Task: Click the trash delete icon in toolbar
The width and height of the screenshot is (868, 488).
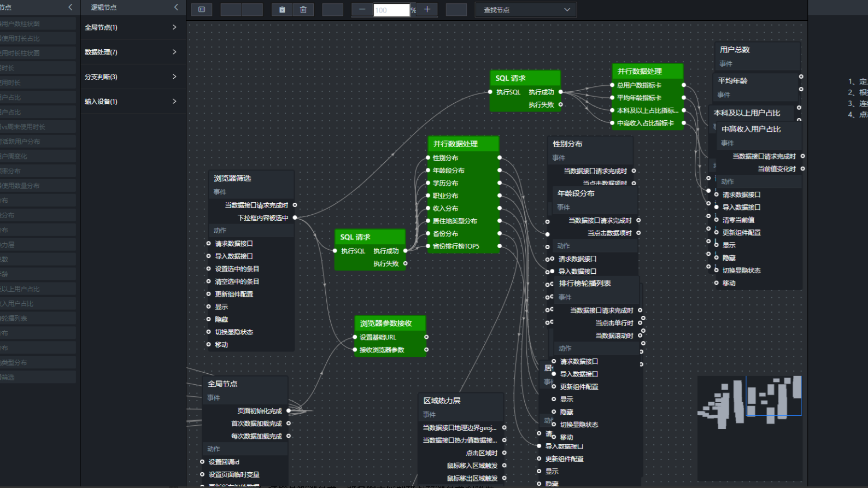Action: click(303, 10)
